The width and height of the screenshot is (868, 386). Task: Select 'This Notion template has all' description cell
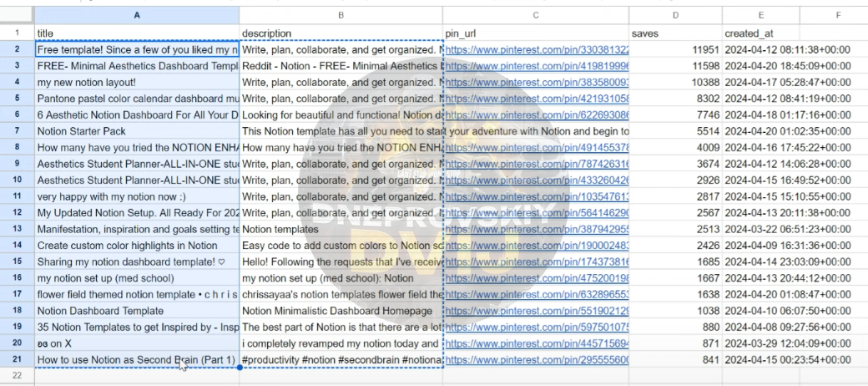(x=341, y=131)
